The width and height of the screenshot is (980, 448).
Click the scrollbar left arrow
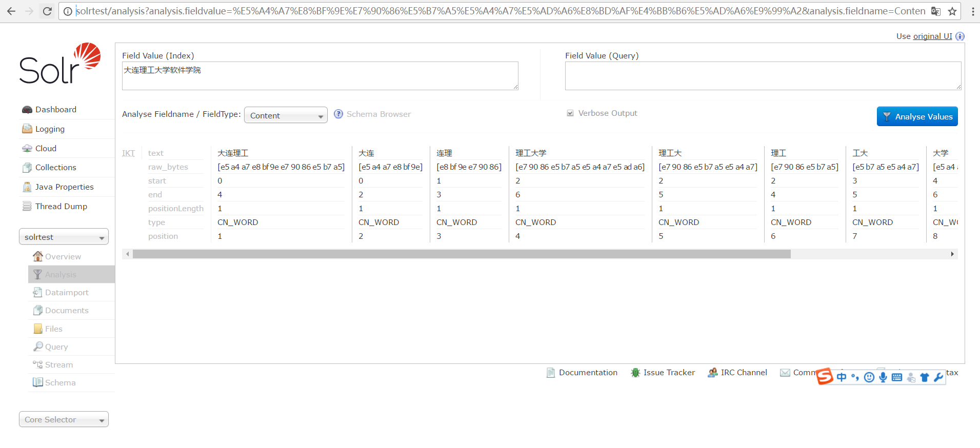[127, 254]
